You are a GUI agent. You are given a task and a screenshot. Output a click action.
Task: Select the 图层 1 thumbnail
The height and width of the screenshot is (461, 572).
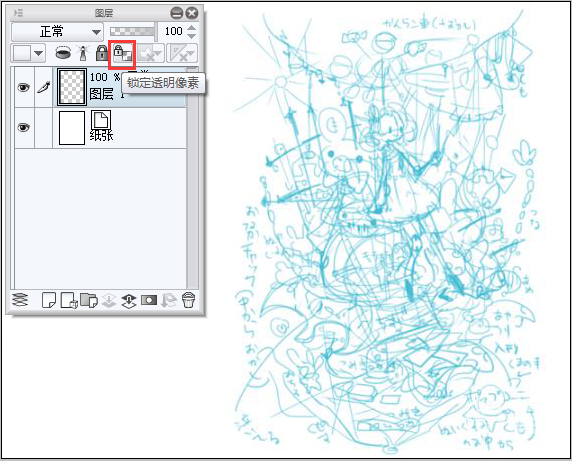pyautogui.click(x=72, y=87)
